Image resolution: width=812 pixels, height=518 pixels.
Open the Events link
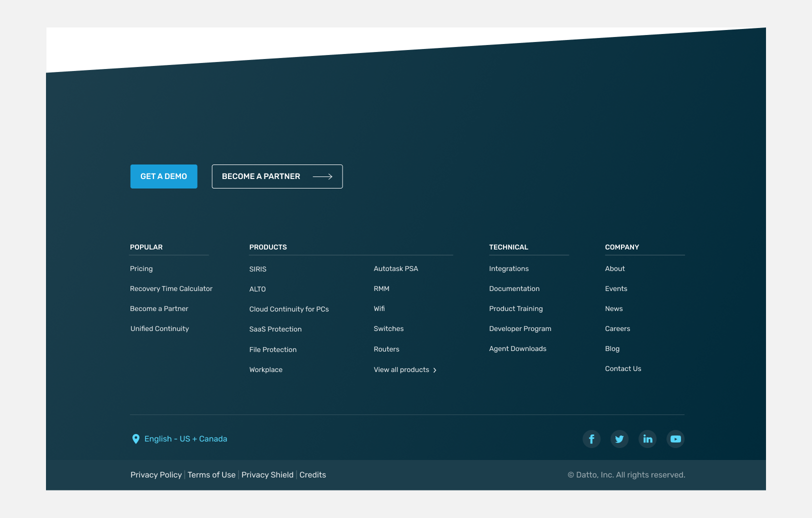[x=616, y=288]
